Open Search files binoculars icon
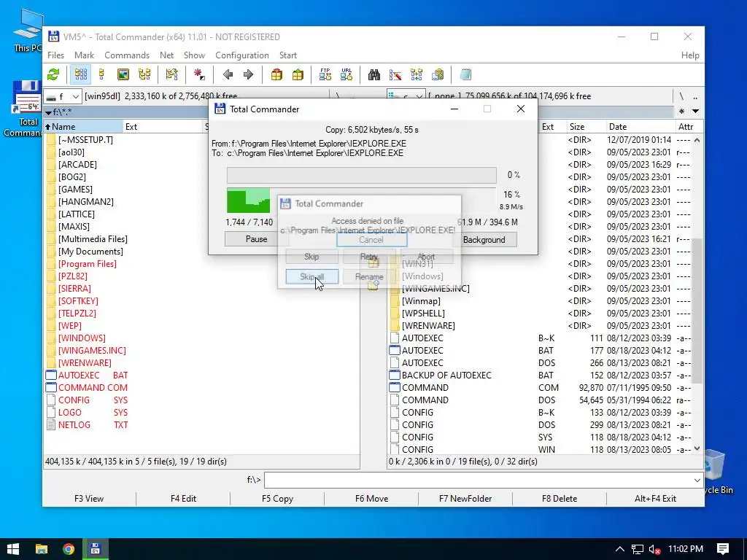Viewport: 747px width, 560px height. pyautogui.click(x=374, y=75)
